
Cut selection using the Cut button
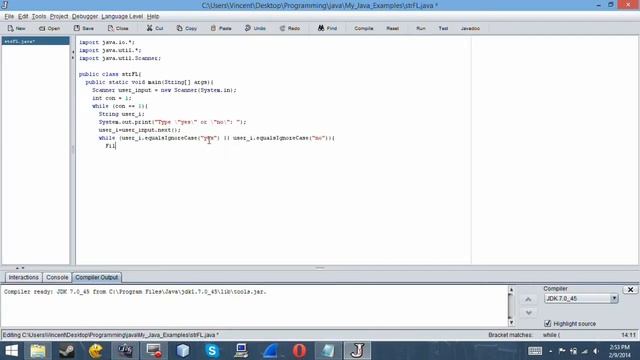pos(155,29)
